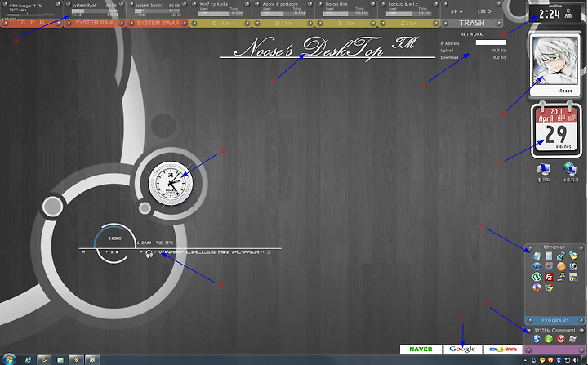Open drive Z:\> yellow label
The image size is (588, 365).
pos(408,23)
